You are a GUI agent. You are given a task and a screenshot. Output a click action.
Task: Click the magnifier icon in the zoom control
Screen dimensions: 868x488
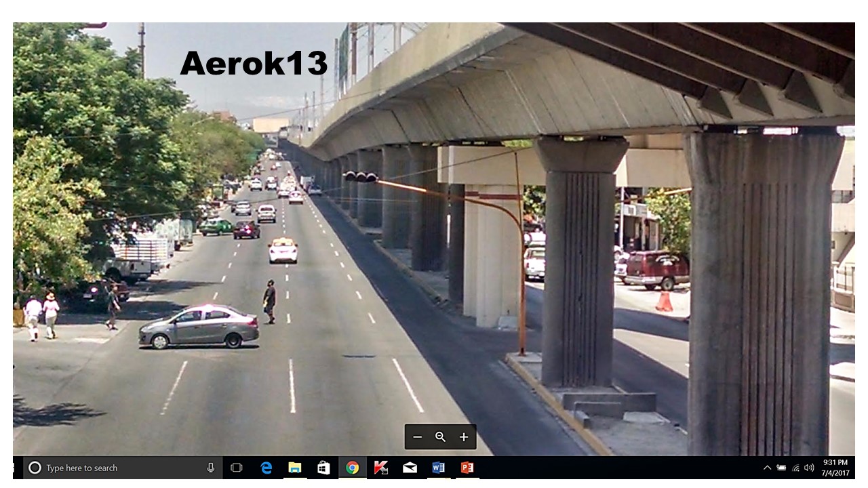click(440, 437)
